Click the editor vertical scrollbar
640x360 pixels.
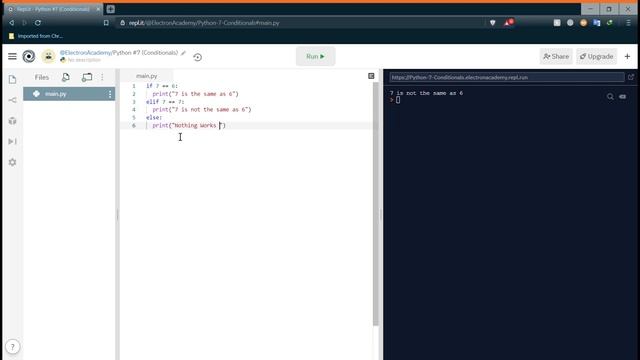[376, 204]
